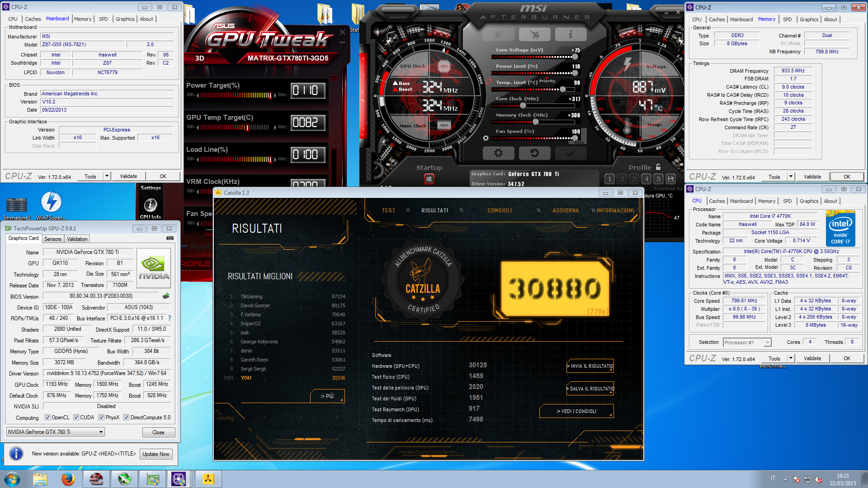Click the red link icon beside Temp. Limit
Screen dimensions: 868x488
489,82
